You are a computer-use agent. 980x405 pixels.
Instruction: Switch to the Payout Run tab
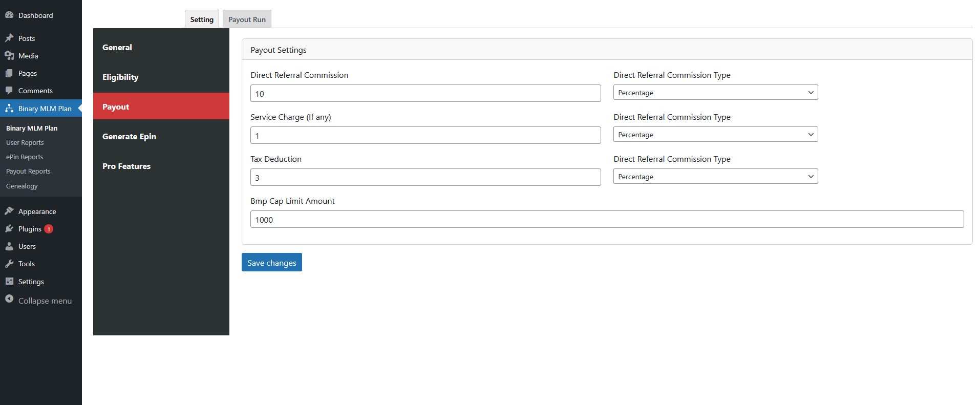[247, 19]
